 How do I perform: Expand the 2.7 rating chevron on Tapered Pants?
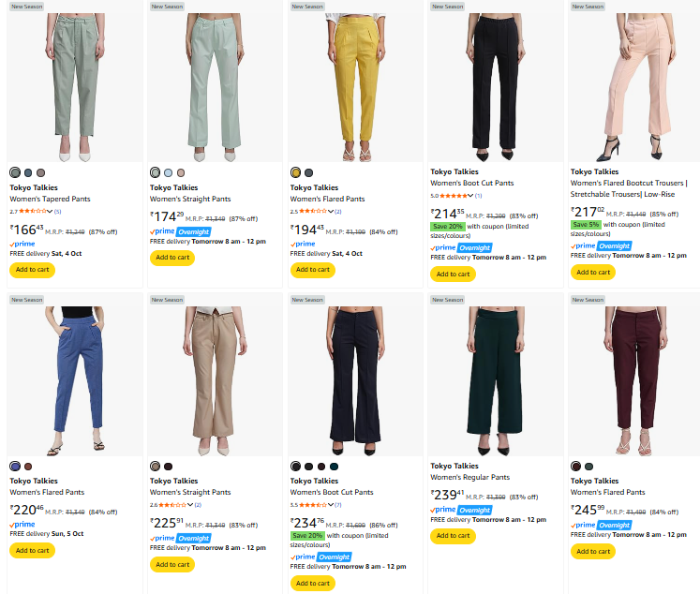[x=50, y=212]
